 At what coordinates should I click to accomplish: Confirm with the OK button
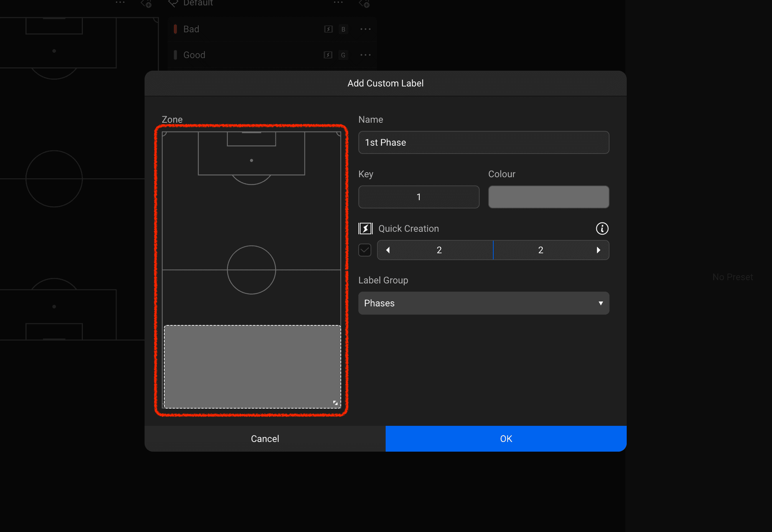tap(506, 439)
